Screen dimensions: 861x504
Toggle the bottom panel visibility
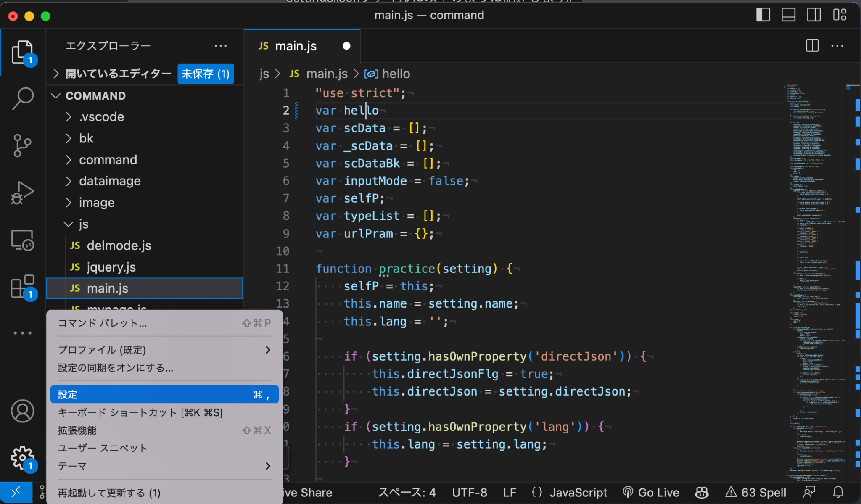[x=788, y=15]
